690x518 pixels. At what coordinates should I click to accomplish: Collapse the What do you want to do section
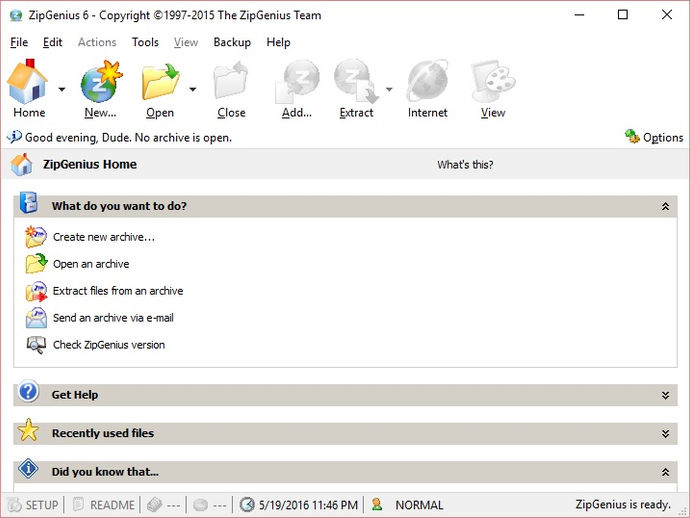click(x=665, y=206)
